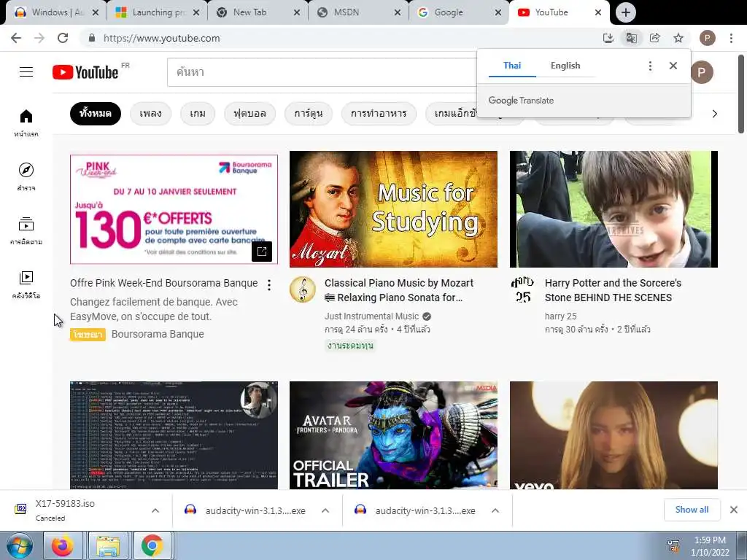The width and height of the screenshot is (747, 560).
Task: Click the browser back arrow
Action: 16,38
